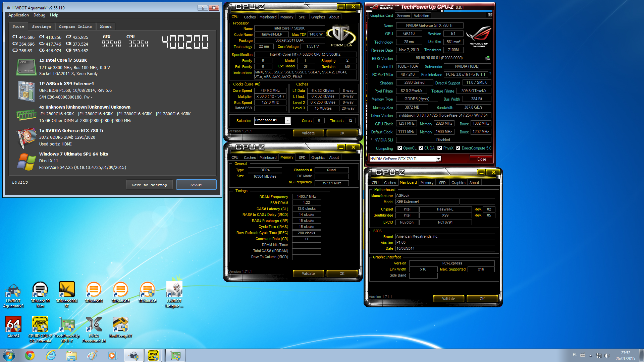The width and height of the screenshot is (644, 362).
Task: Open the SPD tab in top CPU-Z window
Action: coord(302,17)
